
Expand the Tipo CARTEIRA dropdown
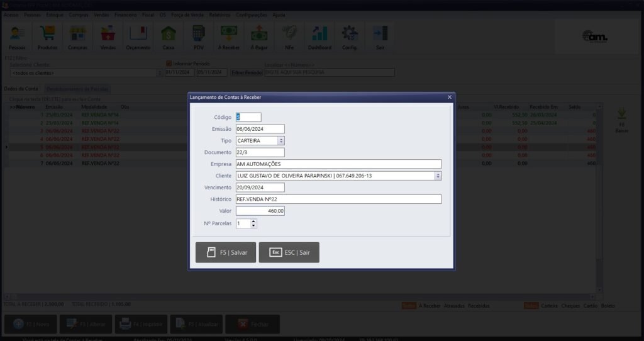[280, 141]
